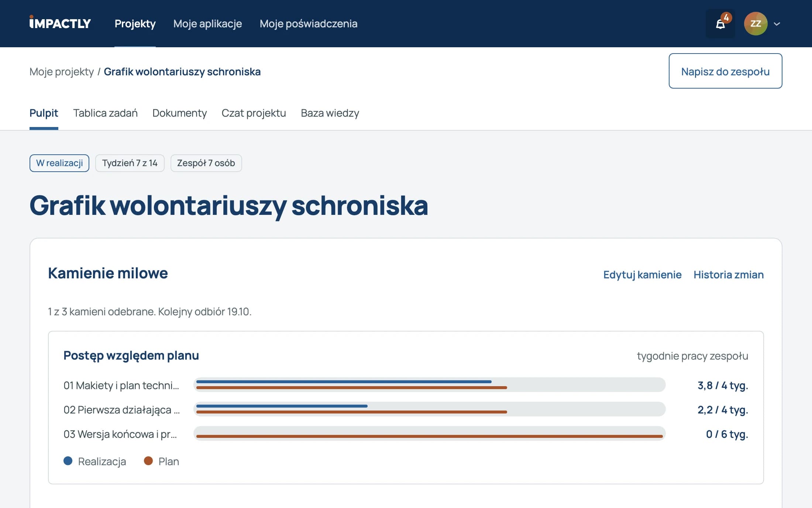
Task: Expand the account menu chevron
Action: click(x=777, y=24)
